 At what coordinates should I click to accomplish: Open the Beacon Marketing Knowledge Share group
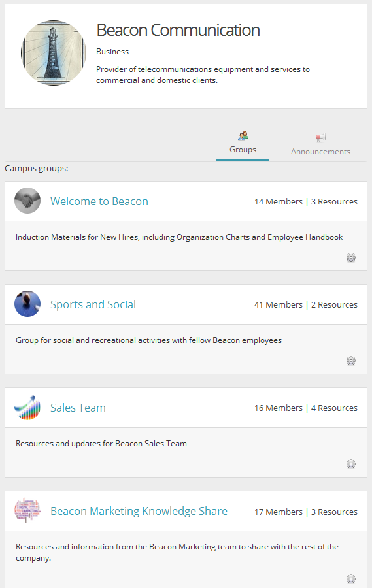tap(139, 511)
